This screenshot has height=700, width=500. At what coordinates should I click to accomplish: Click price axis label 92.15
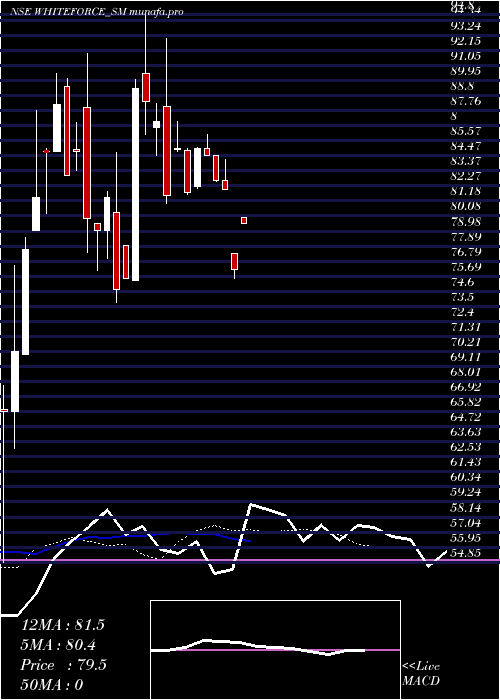[x=465, y=41]
